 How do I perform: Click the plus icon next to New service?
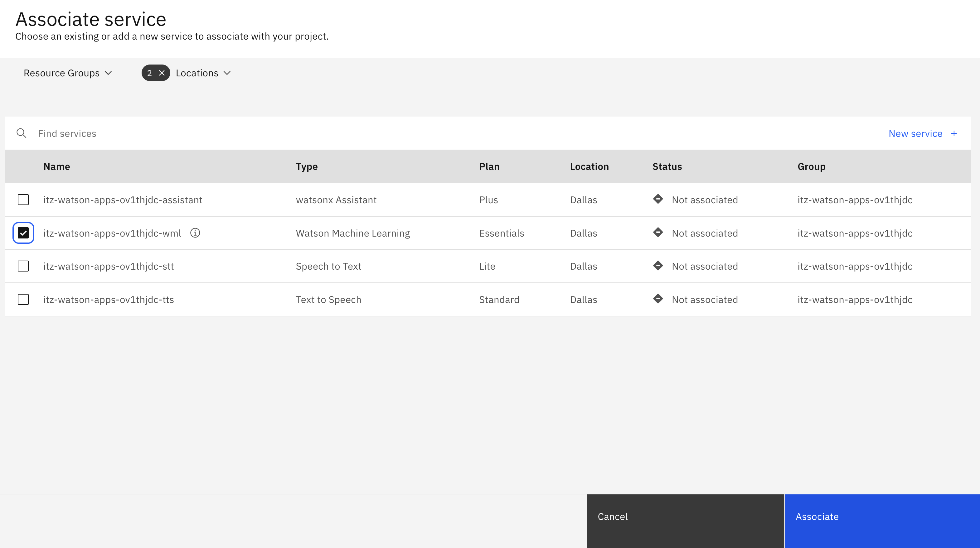[954, 133]
